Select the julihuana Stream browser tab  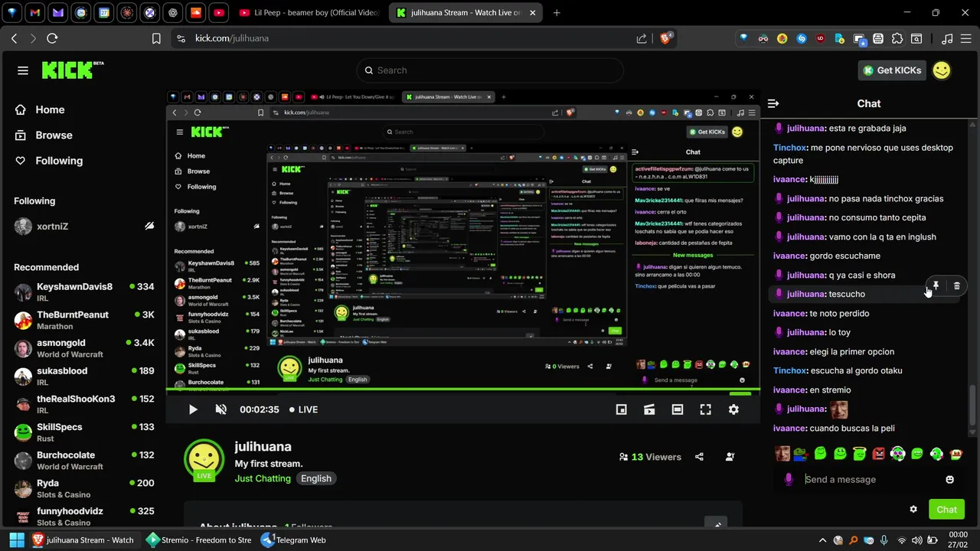pos(466,13)
